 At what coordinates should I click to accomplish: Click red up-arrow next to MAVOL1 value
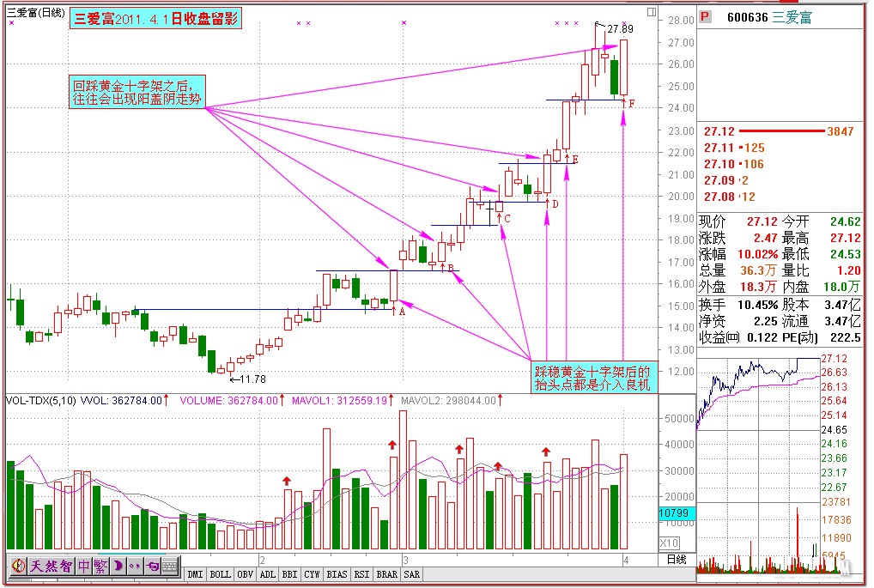pyautogui.click(x=392, y=400)
